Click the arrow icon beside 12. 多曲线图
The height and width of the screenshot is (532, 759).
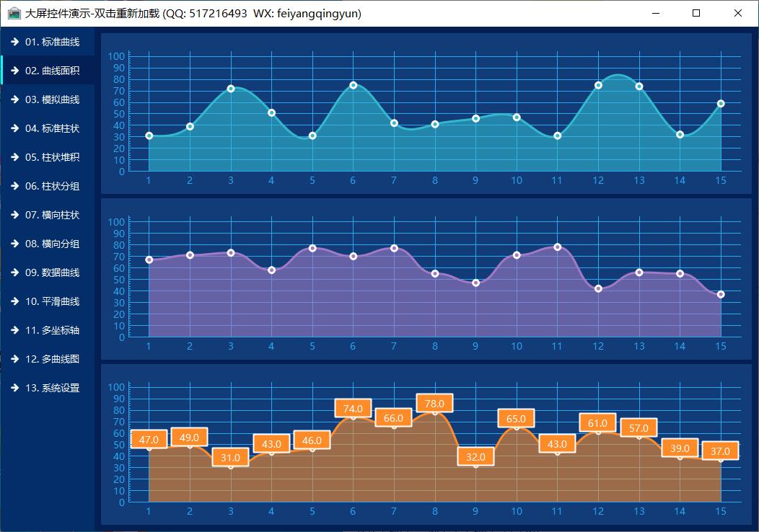click(14, 359)
